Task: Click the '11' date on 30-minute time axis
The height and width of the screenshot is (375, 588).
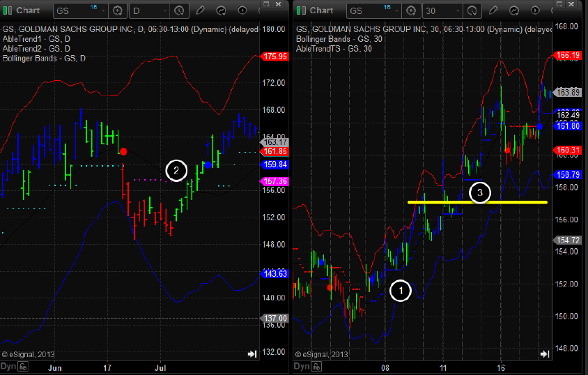Action: (x=443, y=368)
